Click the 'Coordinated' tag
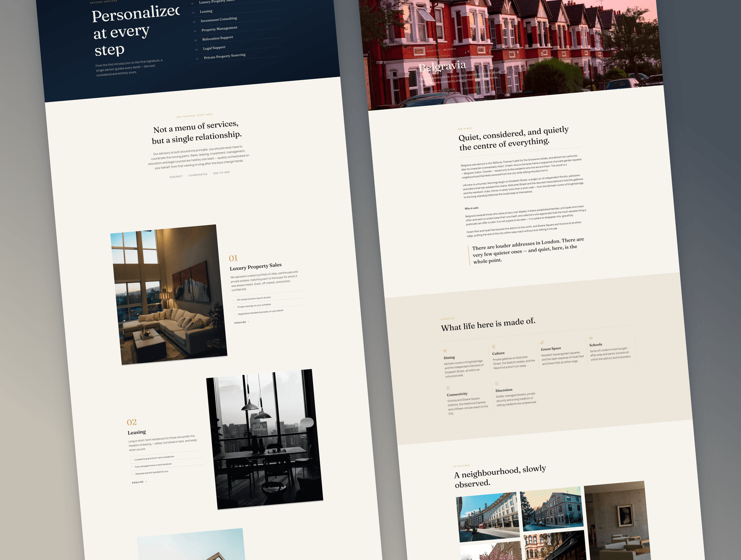 tap(198, 175)
